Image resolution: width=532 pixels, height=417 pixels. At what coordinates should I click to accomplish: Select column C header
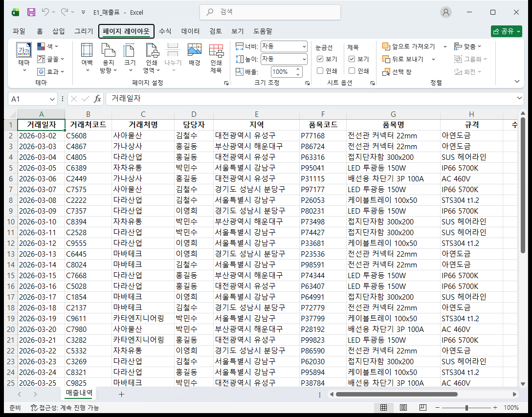(x=143, y=114)
